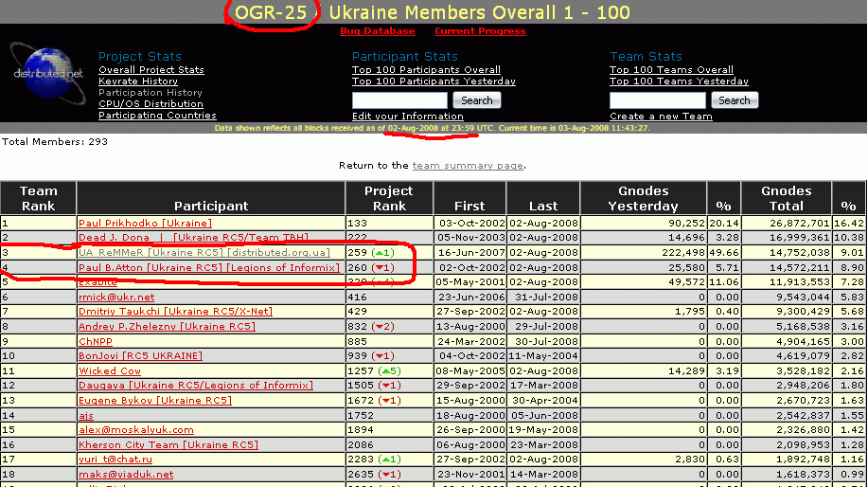Open participant maks@viaduk.net

coord(126,475)
